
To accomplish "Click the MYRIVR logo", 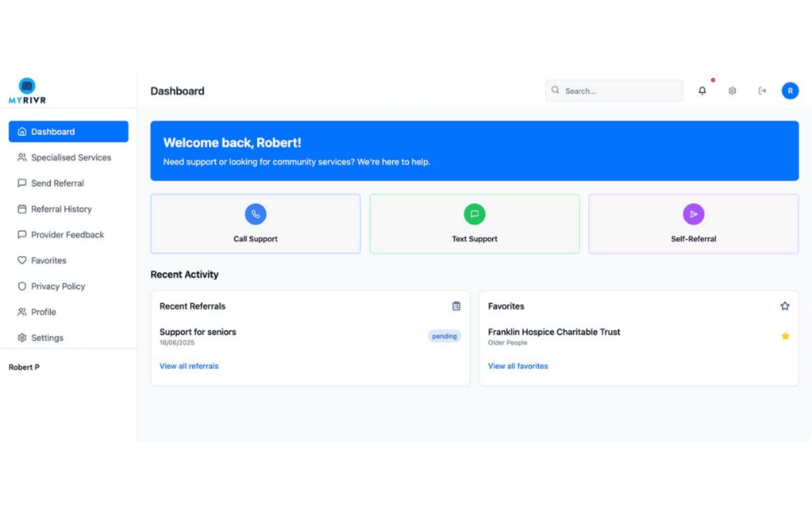I will 27,91.
